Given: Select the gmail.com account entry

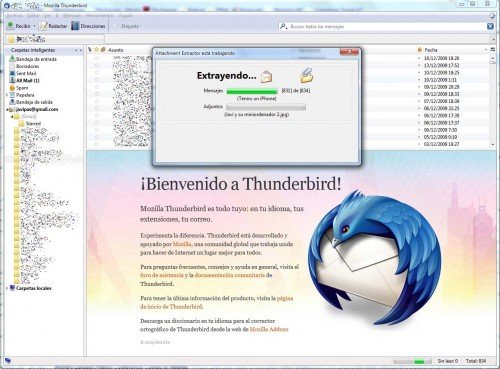Looking at the screenshot, I should (x=33, y=109).
